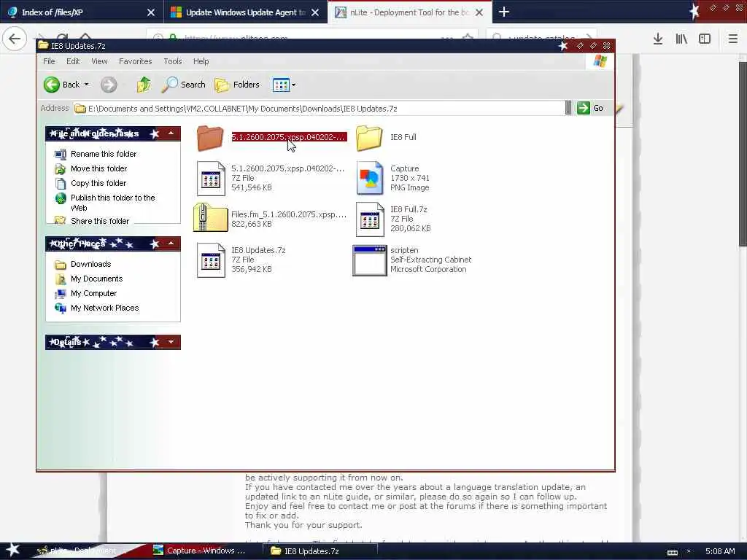Select Files.fm zipped folder icon
This screenshot has height=560, width=747.
[x=210, y=217]
